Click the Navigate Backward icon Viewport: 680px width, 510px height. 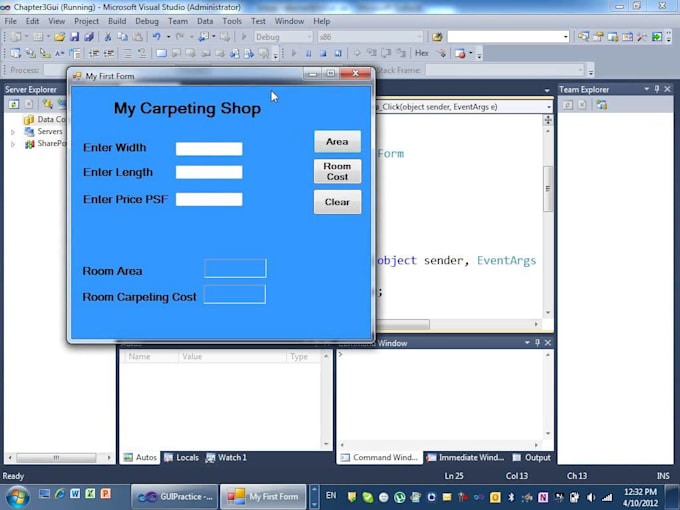203,37
